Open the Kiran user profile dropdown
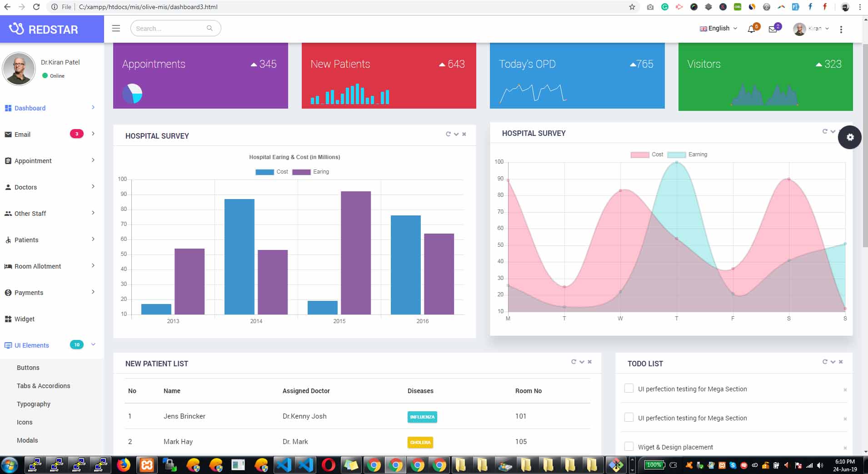This screenshot has height=474, width=868. click(x=811, y=29)
